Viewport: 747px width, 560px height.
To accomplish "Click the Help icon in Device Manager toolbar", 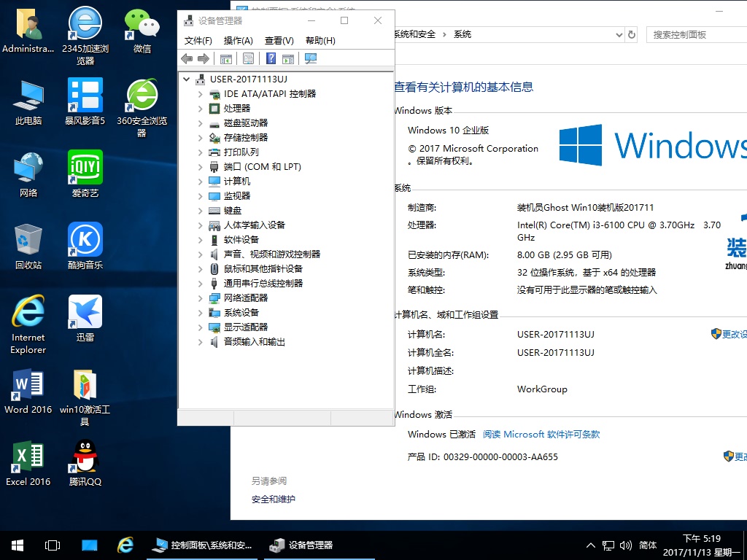I will (x=271, y=59).
